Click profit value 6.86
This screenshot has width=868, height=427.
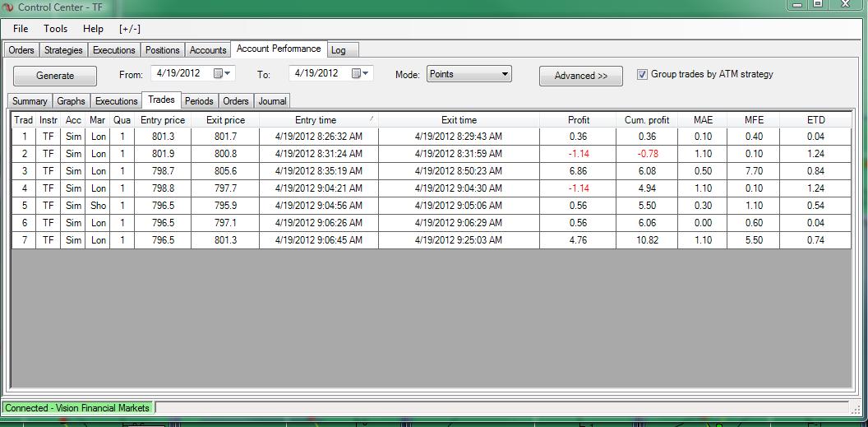[x=579, y=171]
